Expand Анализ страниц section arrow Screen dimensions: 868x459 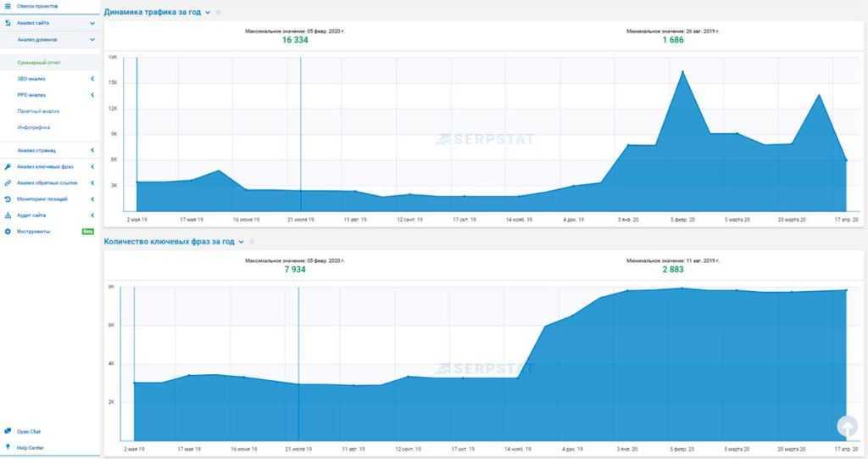(x=92, y=150)
